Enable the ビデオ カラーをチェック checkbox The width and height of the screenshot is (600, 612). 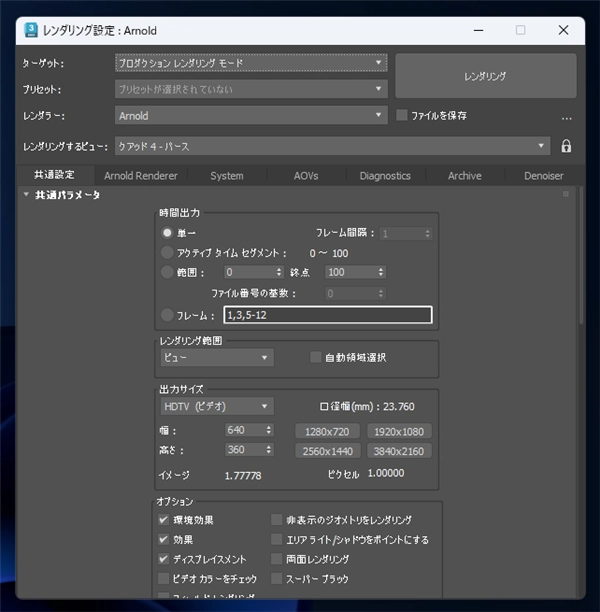tap(163, 578)
